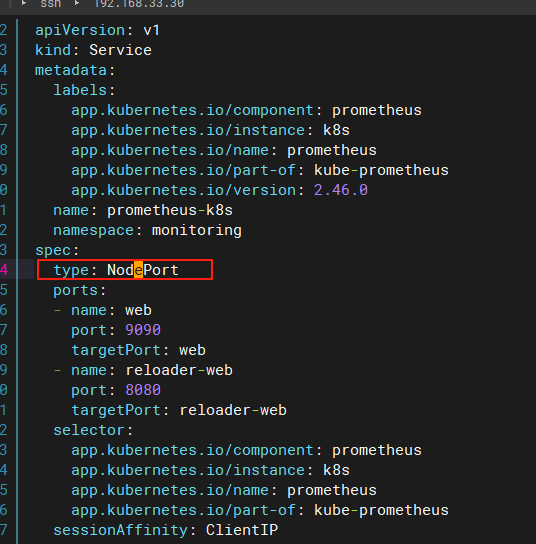Click the selector 'component: prometheus' line

point(246,450)
